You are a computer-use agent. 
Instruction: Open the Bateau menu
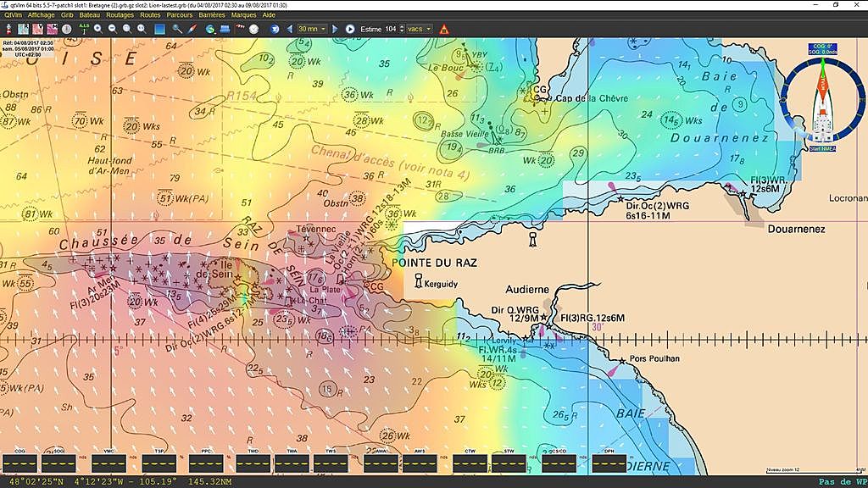tap(90, 15)
